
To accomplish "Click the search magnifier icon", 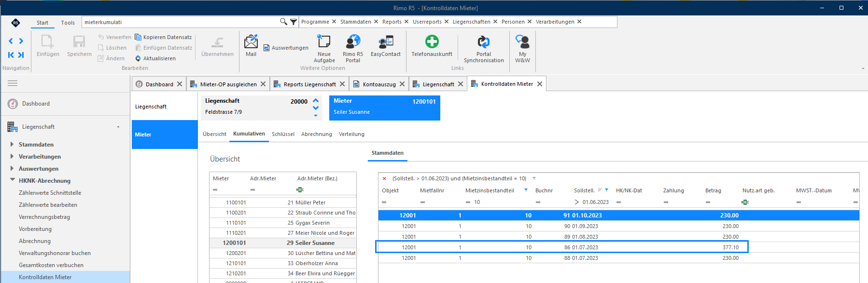I will (x=283, y=22).
